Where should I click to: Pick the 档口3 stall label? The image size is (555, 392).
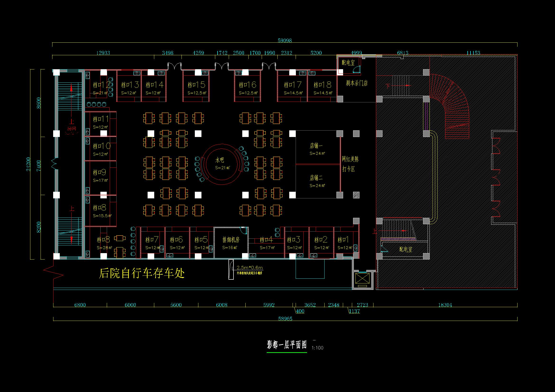pyautogui.click(x=294, y=240)
